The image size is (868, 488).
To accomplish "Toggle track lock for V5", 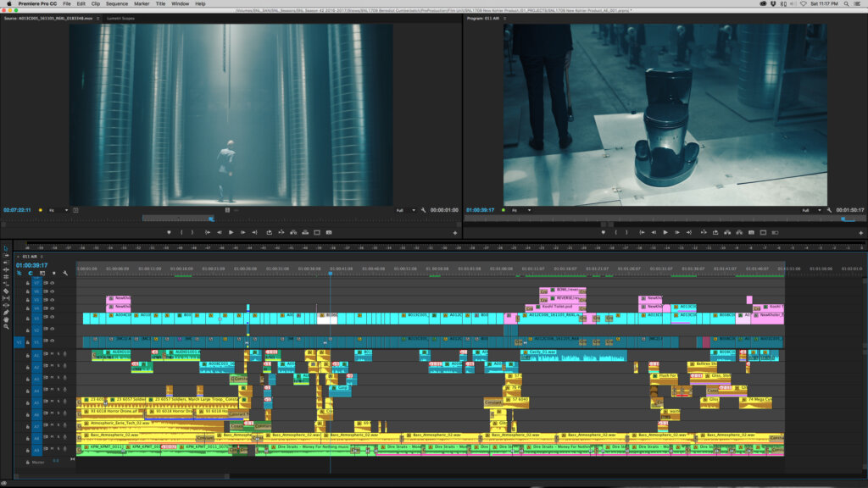I will click(28, 300).
